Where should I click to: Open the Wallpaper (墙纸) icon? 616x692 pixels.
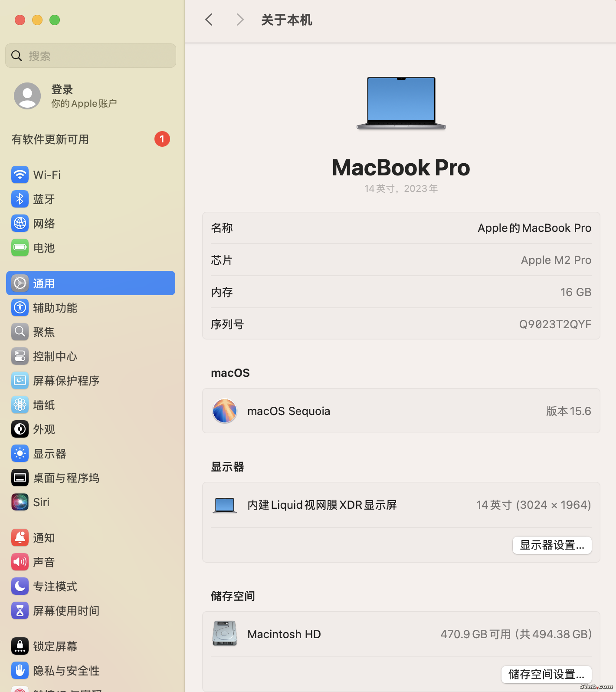(x=20, y=405)
